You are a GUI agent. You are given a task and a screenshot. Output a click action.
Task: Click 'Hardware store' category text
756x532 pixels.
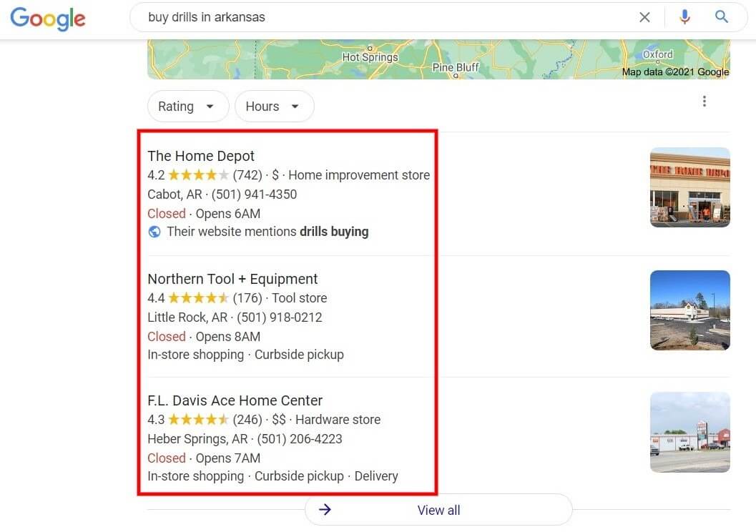[x=338, y=419]
